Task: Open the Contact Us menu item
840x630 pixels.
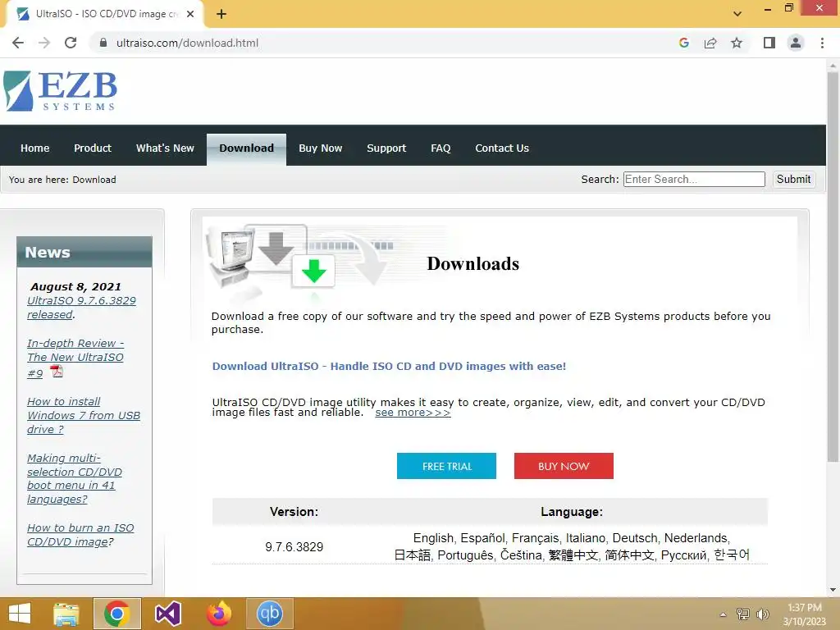Action: click(x=502, y=148)
